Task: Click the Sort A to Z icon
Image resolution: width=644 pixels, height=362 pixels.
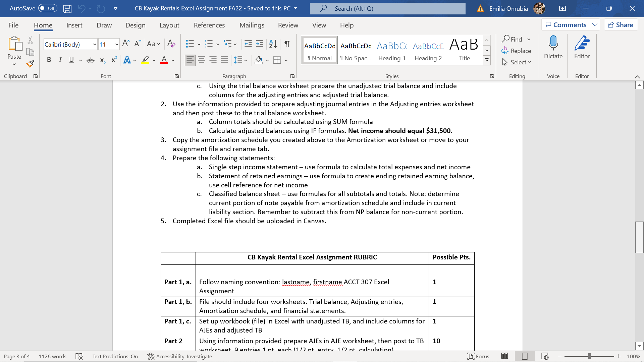Action: [273, 44]
